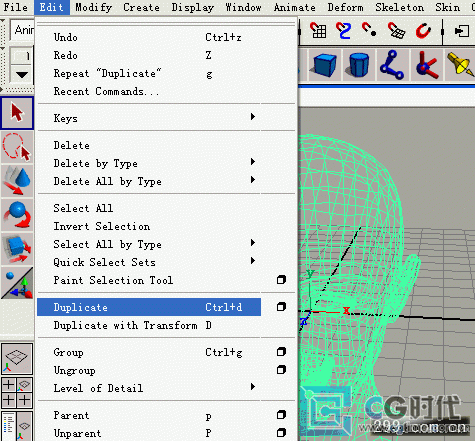Switch to single perspective view layout
The height and width of the screenshot is (441, 475).
17,359
